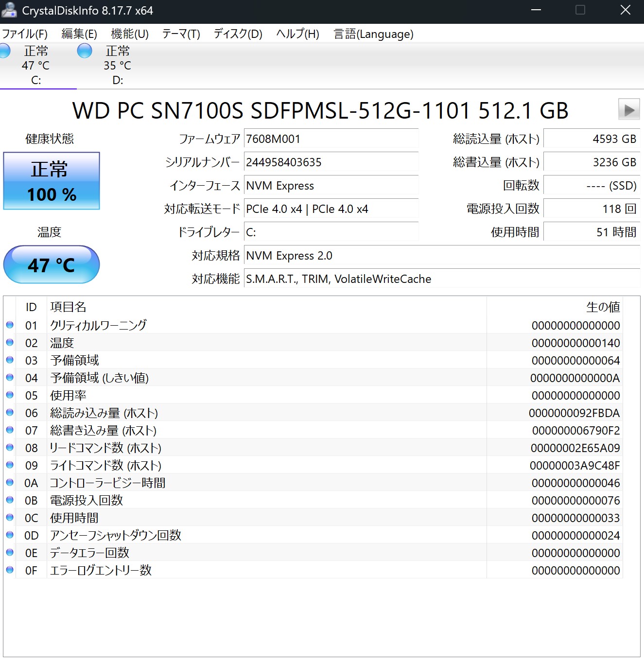The width and height of the screenshot is (644, 664).
Task: Click the next disk arrow button
Action: [629, 109]
